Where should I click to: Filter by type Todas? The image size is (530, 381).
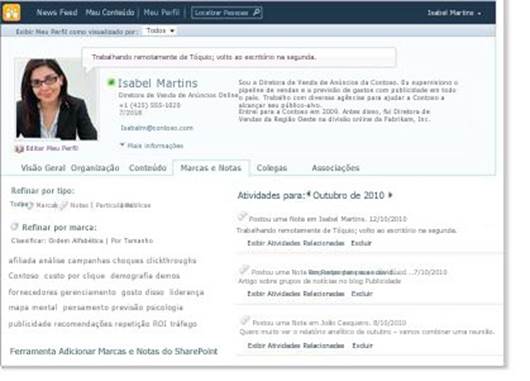tap(18, 204)
